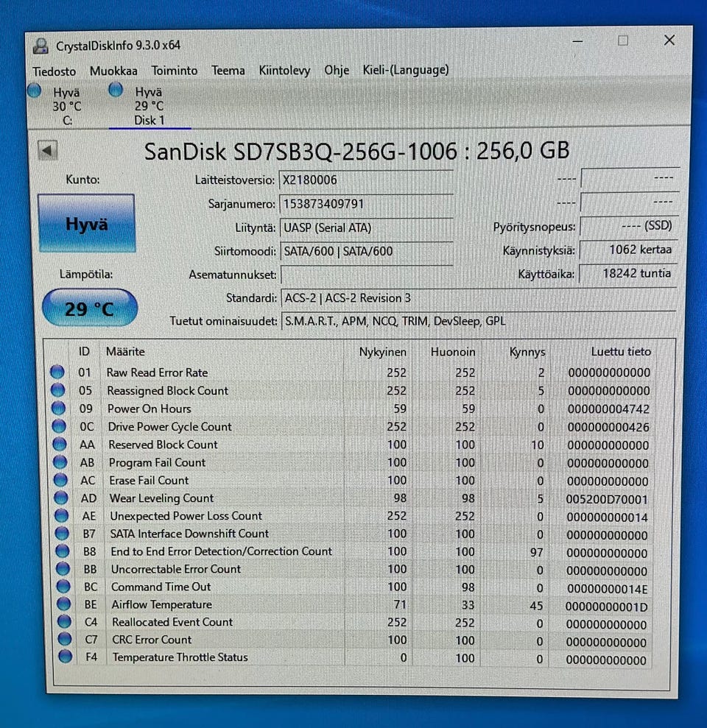
Task: Click the Tuetut ominaisuudet field
Action: click(x=479, y=321)
